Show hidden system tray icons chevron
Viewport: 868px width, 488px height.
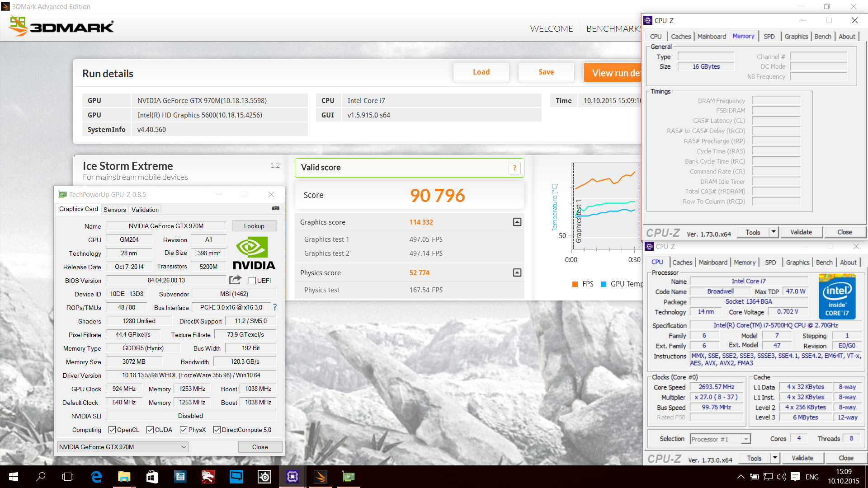pos(741,477)
